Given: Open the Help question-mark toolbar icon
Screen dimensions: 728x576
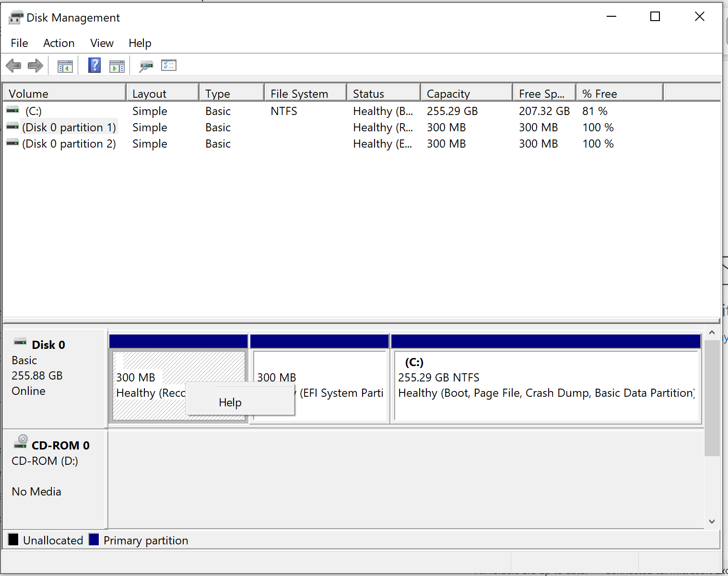Looking at the screenshot, I should coord(94,65).
